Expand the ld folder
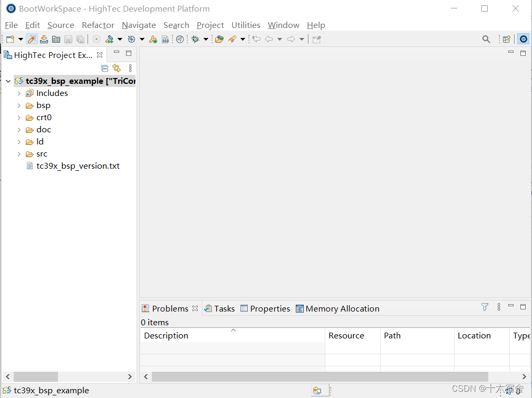The height and width of the screenshot is (398, 532). pos(19,142)
